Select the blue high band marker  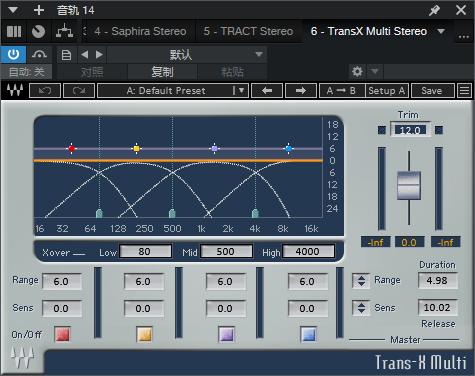click(289, 148)
